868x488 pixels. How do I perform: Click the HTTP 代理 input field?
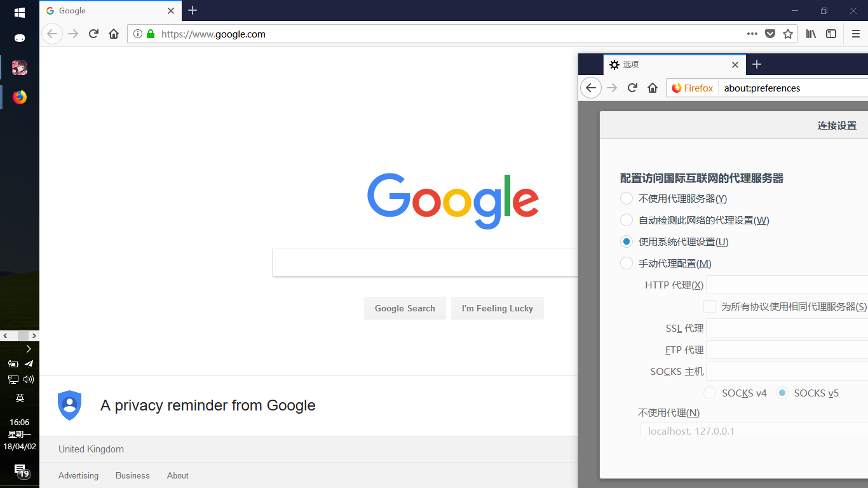787,285
